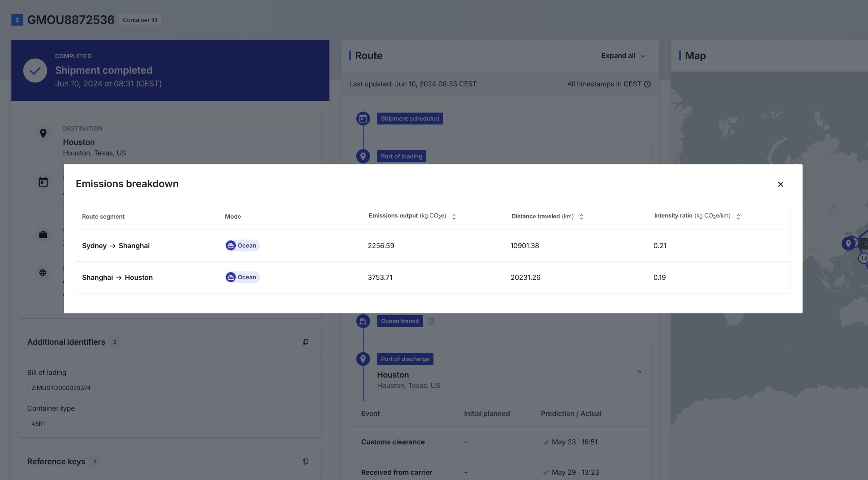Click the destination location pin icon
The image size is (868, 480).
tap(43, 133)
